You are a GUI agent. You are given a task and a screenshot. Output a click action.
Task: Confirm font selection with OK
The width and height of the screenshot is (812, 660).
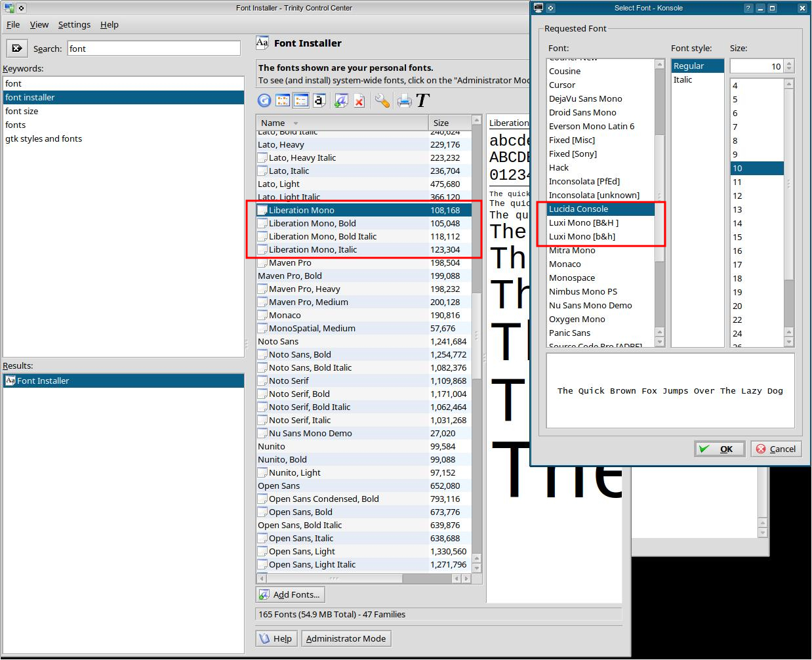(x=720, y=449)
